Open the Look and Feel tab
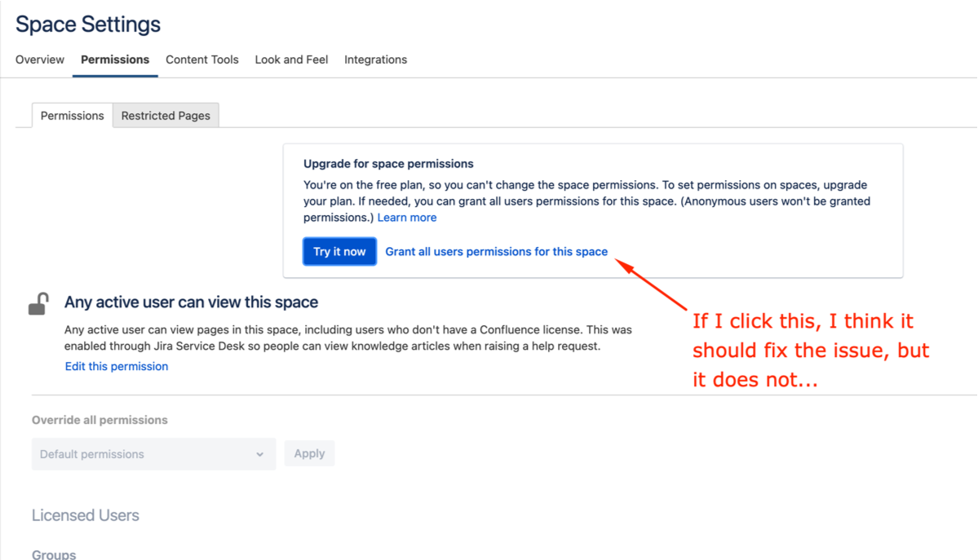Viewport: 978px width, 560px height. (291, 60)
